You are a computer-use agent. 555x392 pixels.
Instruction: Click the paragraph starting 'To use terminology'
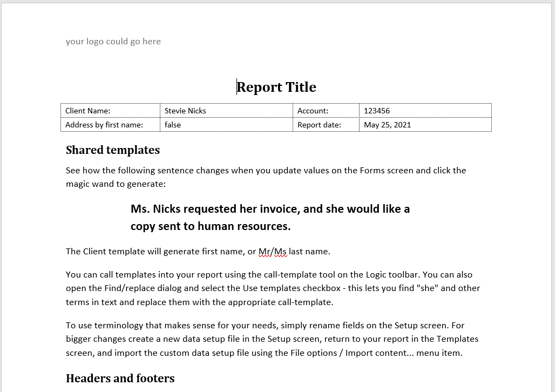(272, 339)
